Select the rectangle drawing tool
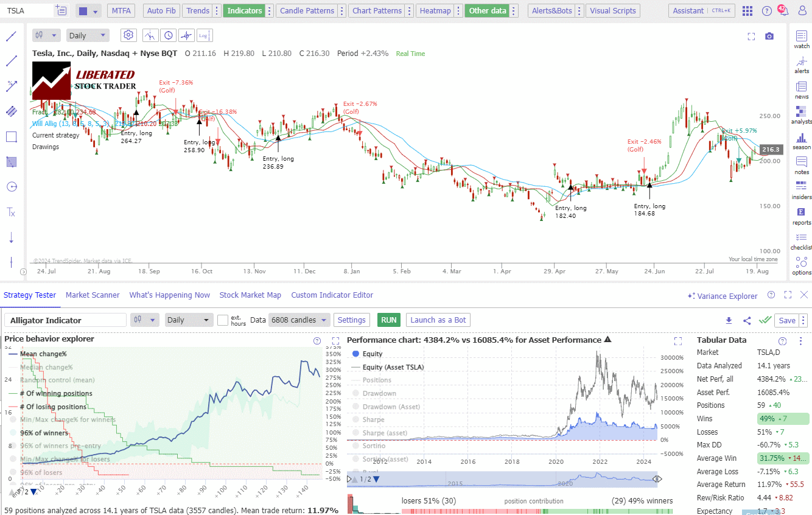Viewport: 812px width, 515px height. 11,136
